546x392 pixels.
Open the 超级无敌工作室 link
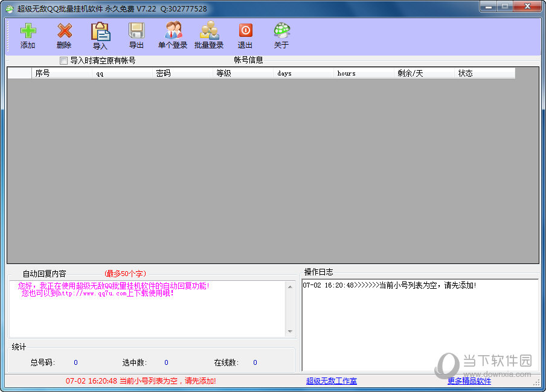pyautogui.click(x=332, y=381)
